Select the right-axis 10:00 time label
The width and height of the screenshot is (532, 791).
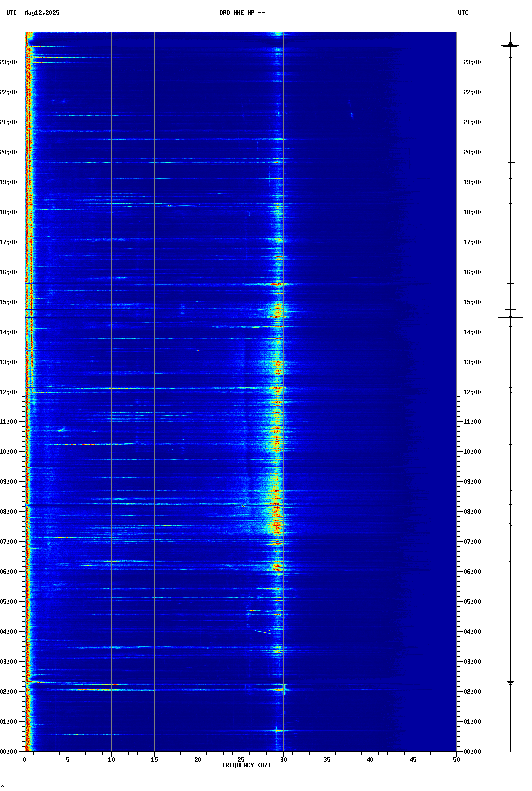(472, 452)
